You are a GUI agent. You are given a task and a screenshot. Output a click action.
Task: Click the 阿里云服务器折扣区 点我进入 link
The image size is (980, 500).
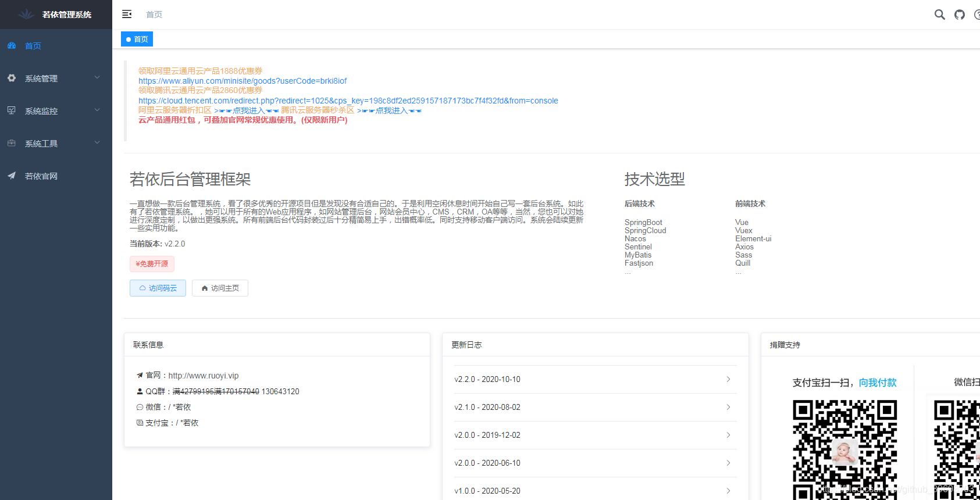pos(247,110)
